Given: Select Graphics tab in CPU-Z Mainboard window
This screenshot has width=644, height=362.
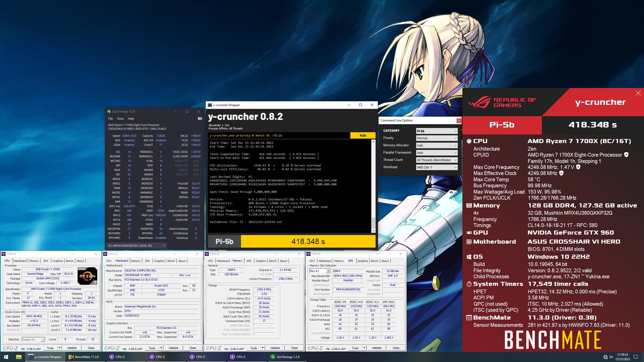Looking at the screenshot, I should pos(159,261).
